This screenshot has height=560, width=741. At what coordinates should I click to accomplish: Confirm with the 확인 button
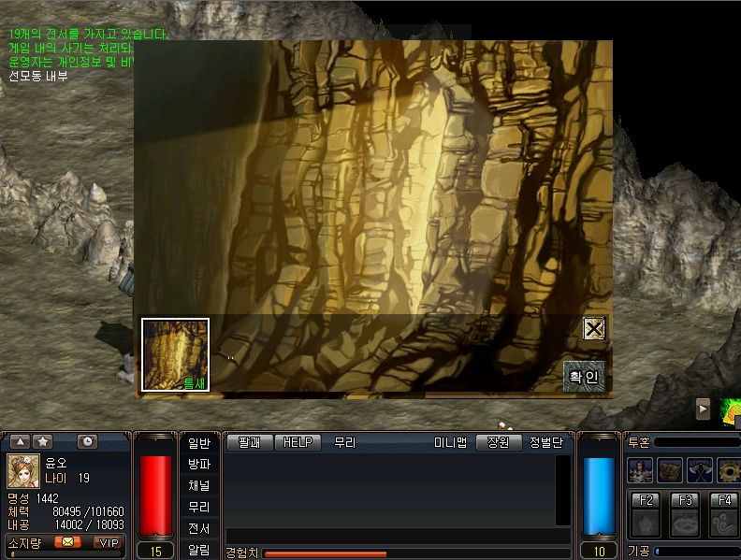coord(584,377)
